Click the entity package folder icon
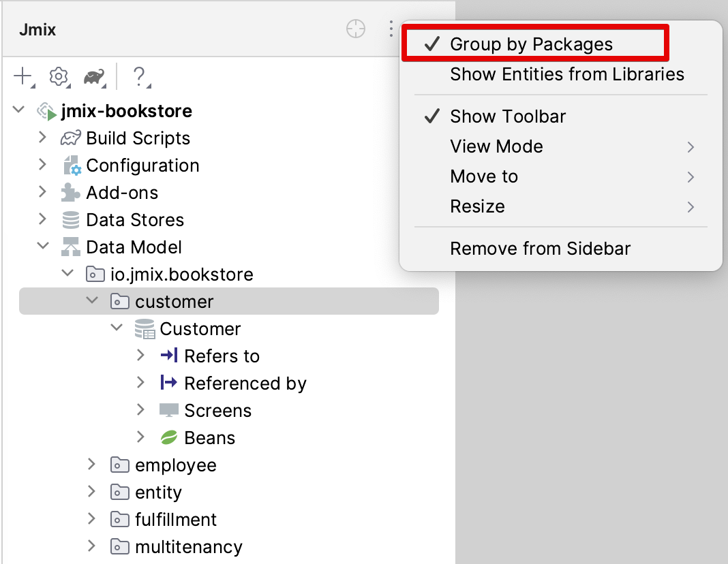Image resolution: width=728 pixels, height=564 pixels. (120, 492)
